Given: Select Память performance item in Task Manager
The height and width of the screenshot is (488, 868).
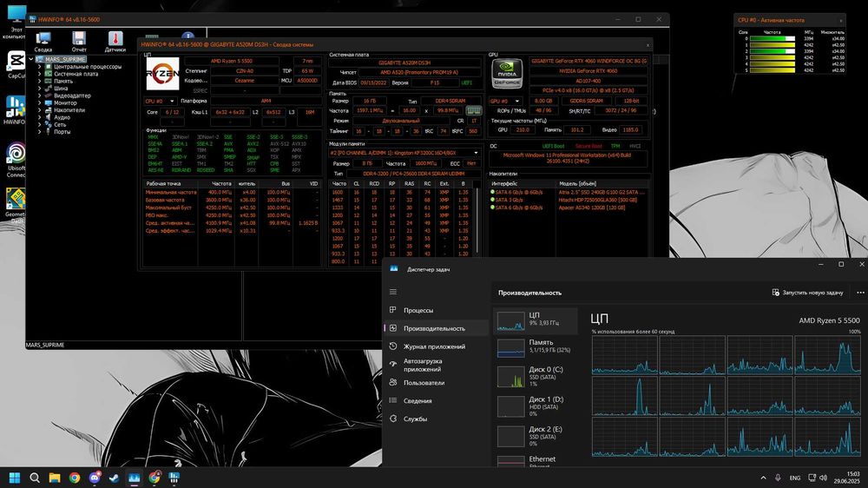Looking at the screenshot, I should point(536,346).
